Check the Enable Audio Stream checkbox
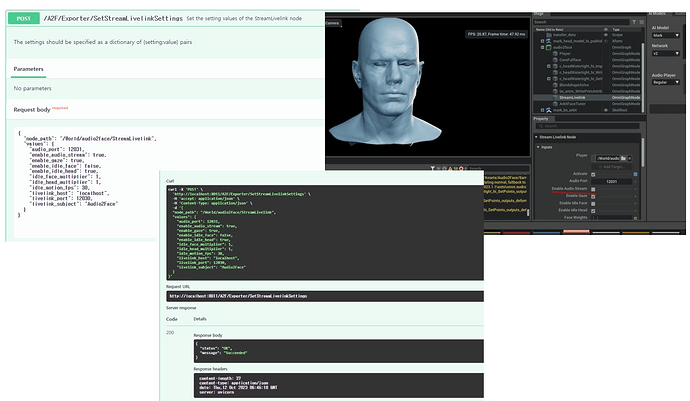The height and width of the screenshot is (401, 690). tap(593, 189)
